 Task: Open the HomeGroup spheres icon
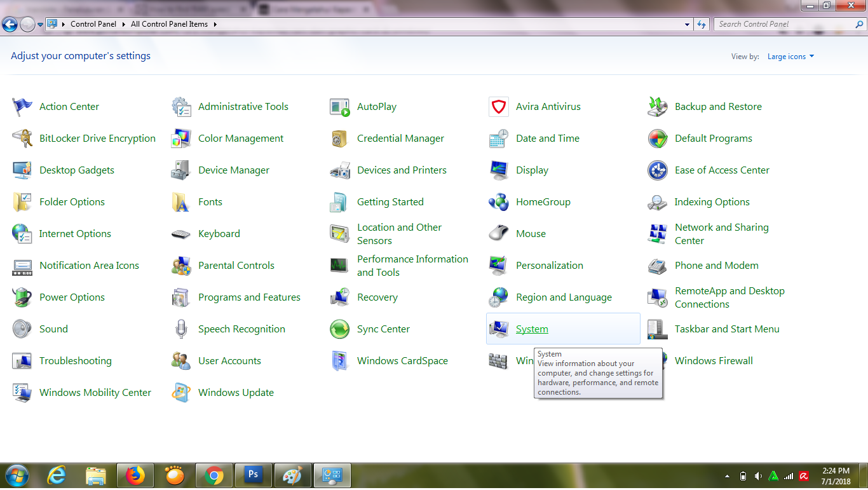pos(499,202)
